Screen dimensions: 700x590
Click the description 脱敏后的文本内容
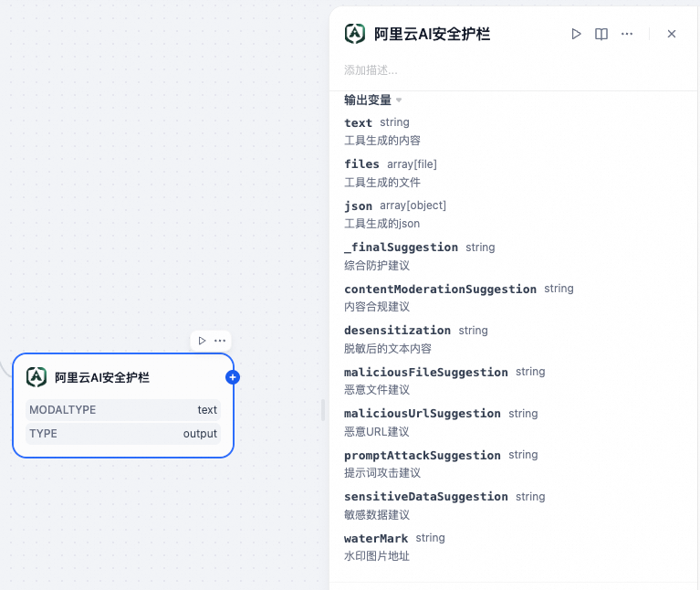click(x=388, y=349)
